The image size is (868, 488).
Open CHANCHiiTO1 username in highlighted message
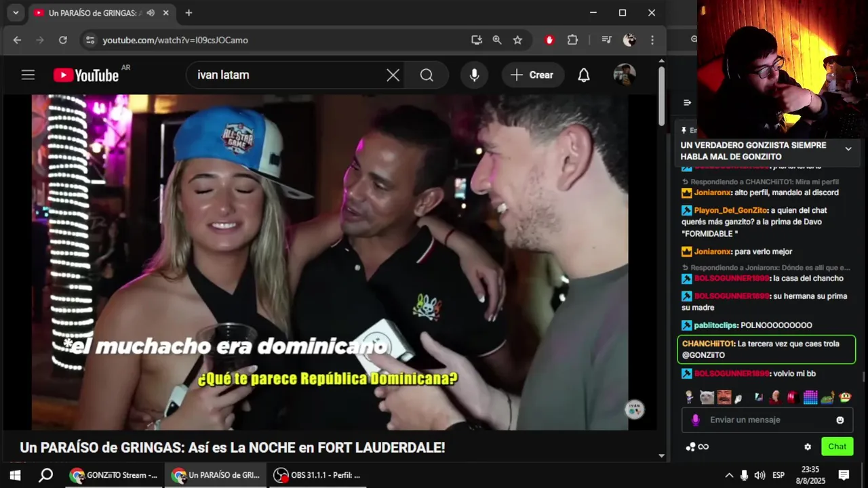click(x=707, y=344)
